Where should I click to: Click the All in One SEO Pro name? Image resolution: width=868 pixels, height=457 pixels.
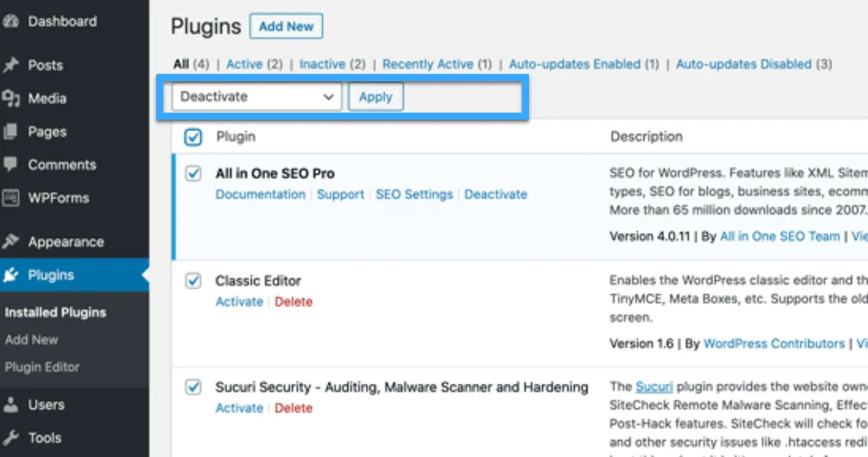point(275,173)
